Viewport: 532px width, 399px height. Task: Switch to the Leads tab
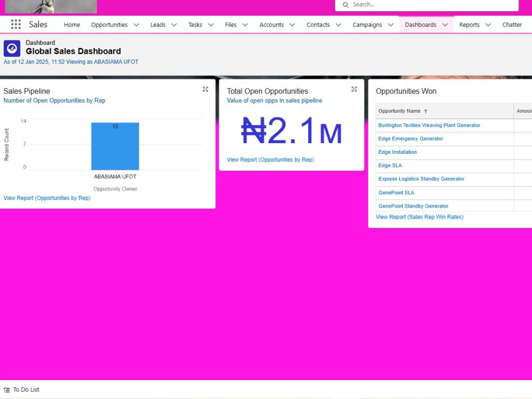[x=158, y=25]
